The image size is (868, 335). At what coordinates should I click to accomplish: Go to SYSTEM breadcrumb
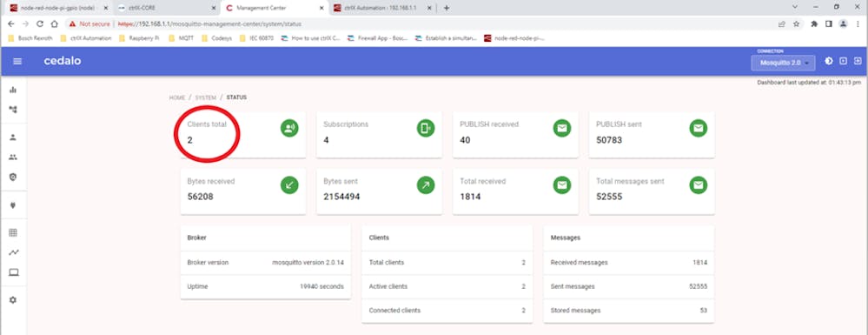(205, 97)
